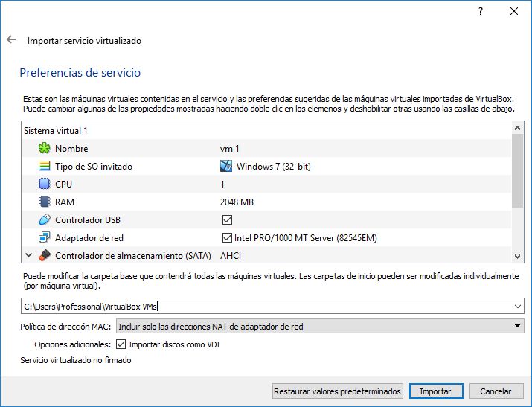Select the Controlador USB label
Screen dimensions: 532x407
click(x=88, y=220)
